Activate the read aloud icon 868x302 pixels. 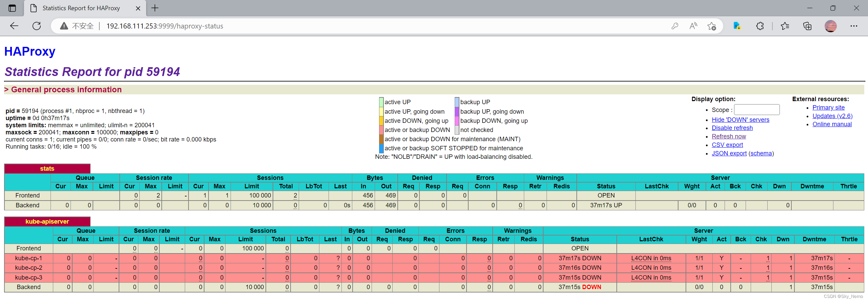(693, 26)
